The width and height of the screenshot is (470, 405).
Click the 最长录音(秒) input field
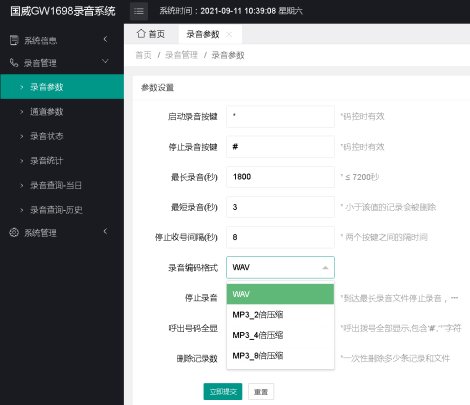[280, 177]
